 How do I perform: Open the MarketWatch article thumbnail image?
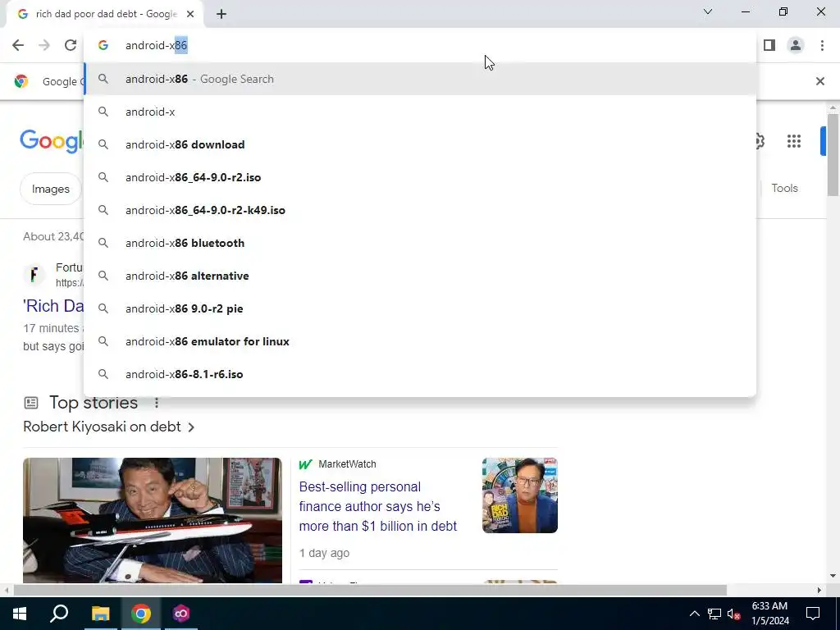click(519, 495)
